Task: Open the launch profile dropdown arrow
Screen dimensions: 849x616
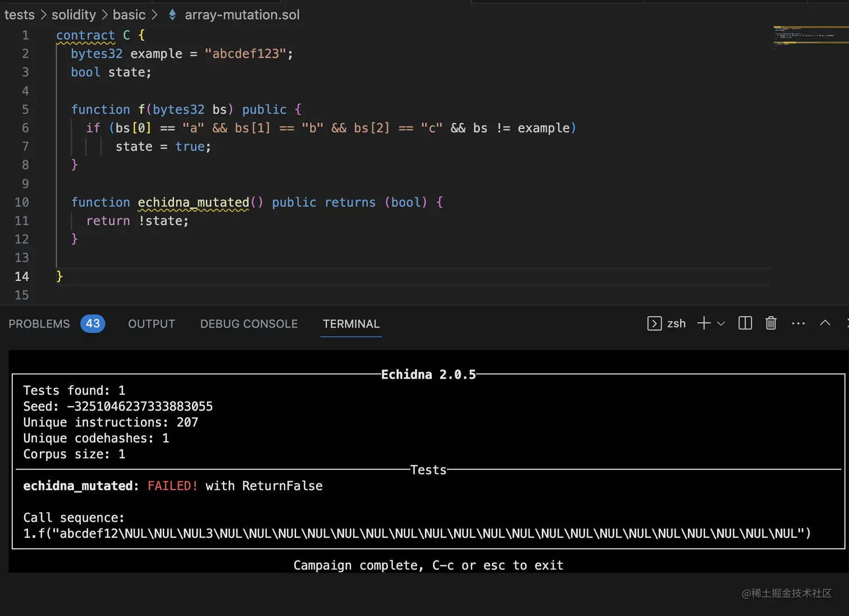Action: point(722,323)
